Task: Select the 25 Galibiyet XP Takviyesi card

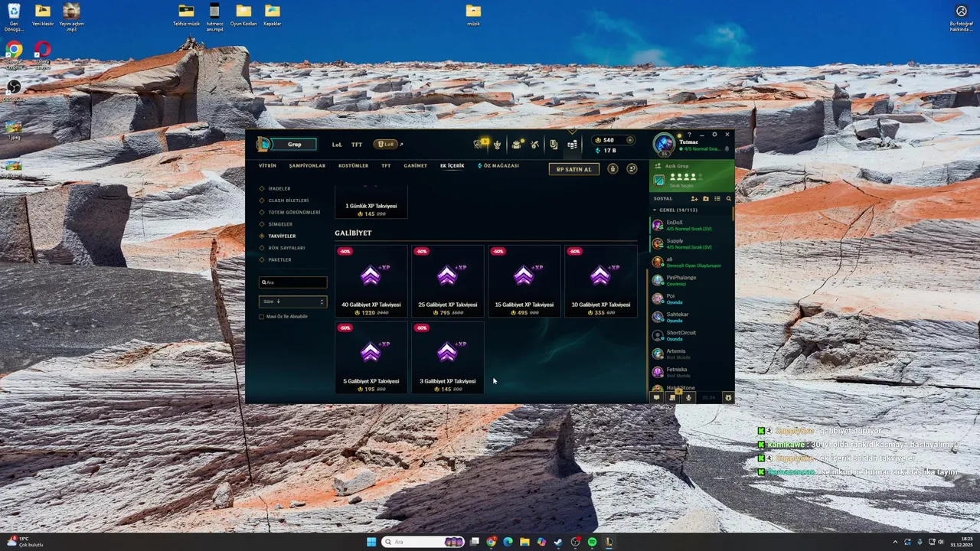Action: 447,281
